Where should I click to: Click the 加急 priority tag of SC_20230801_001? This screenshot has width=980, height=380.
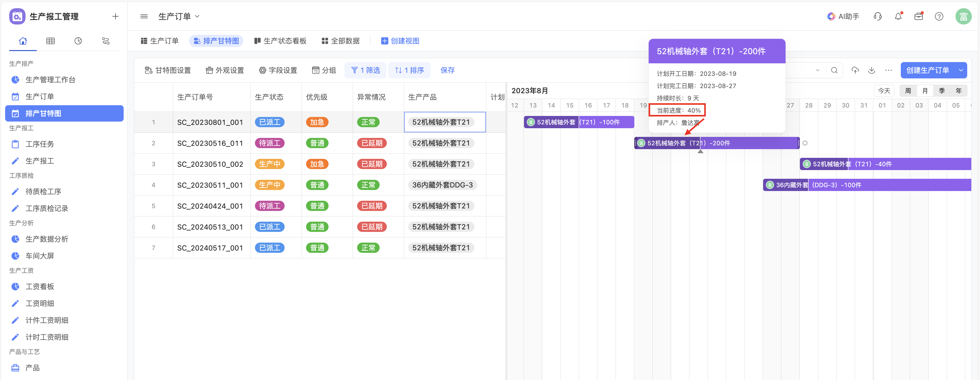tap(317, 122)
